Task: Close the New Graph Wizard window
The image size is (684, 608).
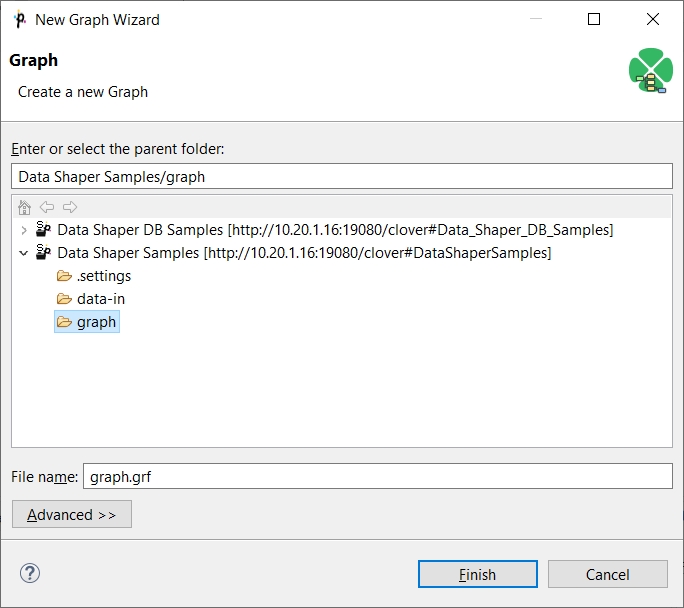Action: (653, 19)
